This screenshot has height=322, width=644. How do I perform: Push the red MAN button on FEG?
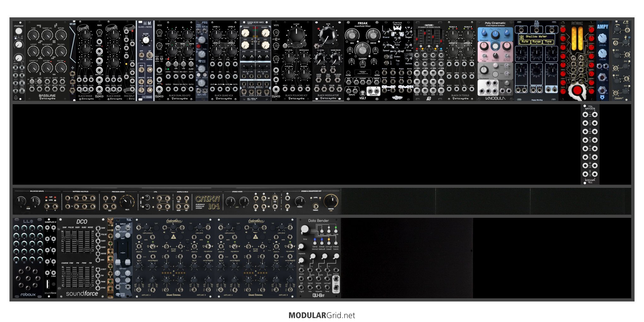198,46
